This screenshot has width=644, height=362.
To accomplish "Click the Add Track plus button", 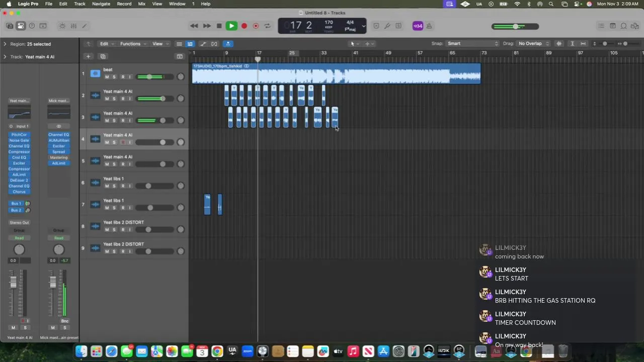I will (88, 56).
